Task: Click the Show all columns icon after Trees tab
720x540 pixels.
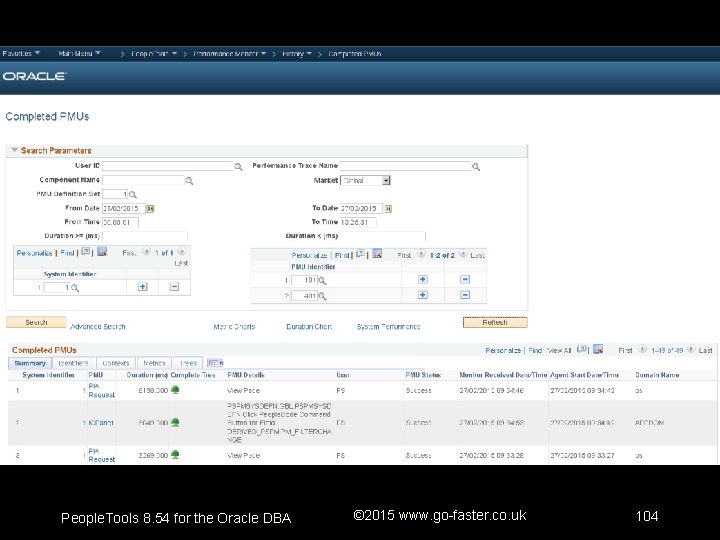Action: pyautogui.click(x=215, y=363)
